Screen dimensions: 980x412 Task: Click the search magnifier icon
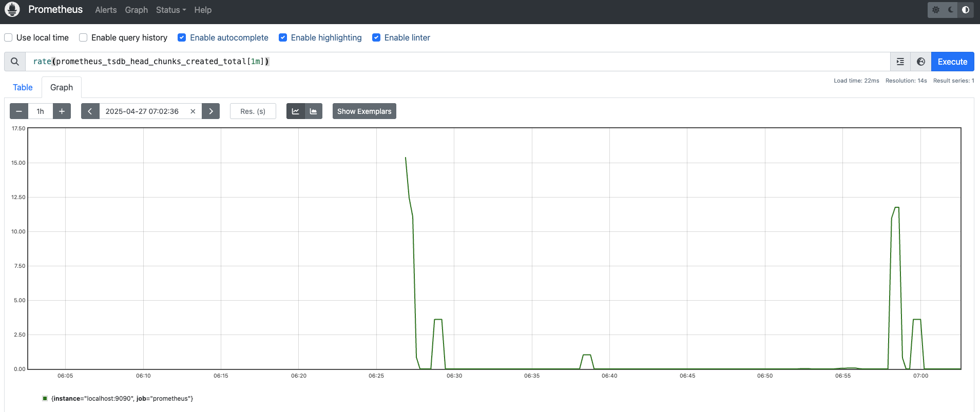tap(15, 62)
